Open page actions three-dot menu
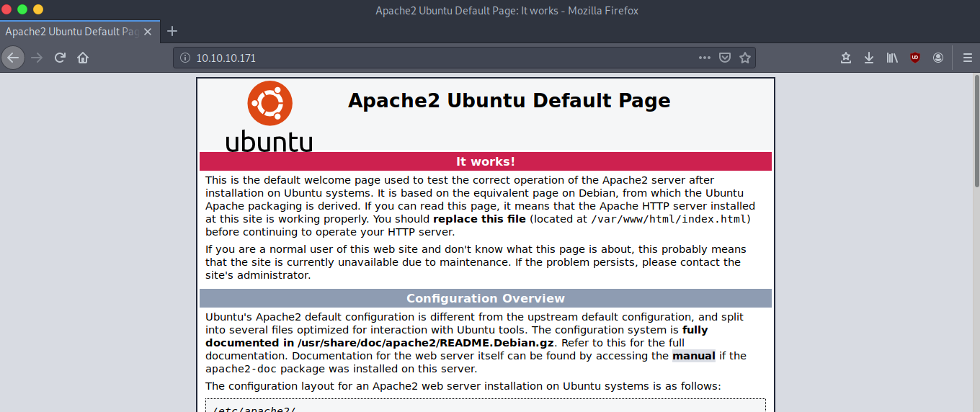Screen dimensions: 980x412 pyautogui.click(x=705, y=58)
